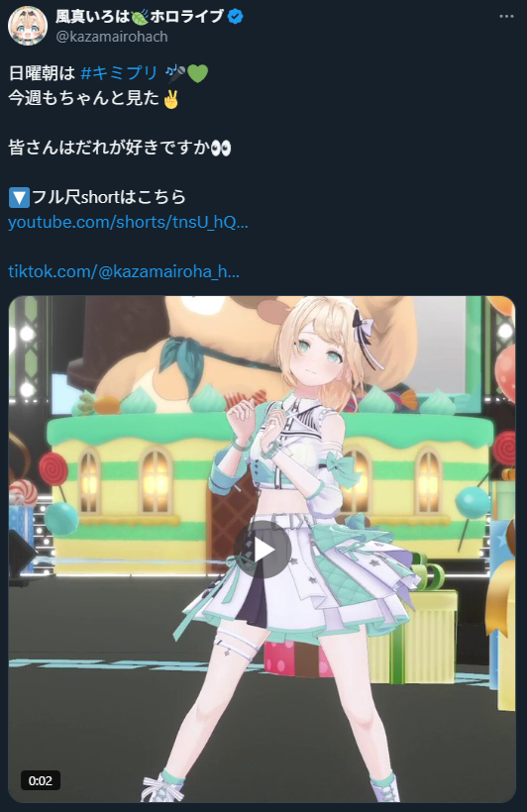Open the youtube.com/shorts link

coord(128,222)
